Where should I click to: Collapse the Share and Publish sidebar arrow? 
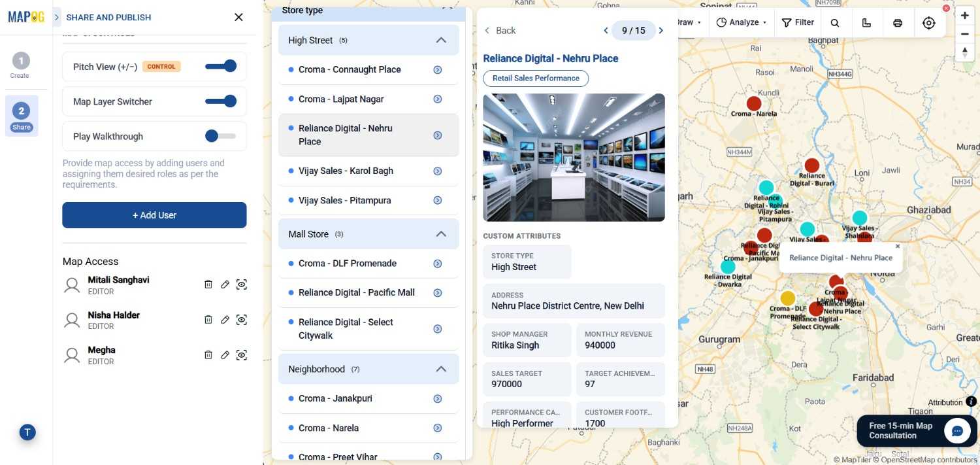[57, 17]
